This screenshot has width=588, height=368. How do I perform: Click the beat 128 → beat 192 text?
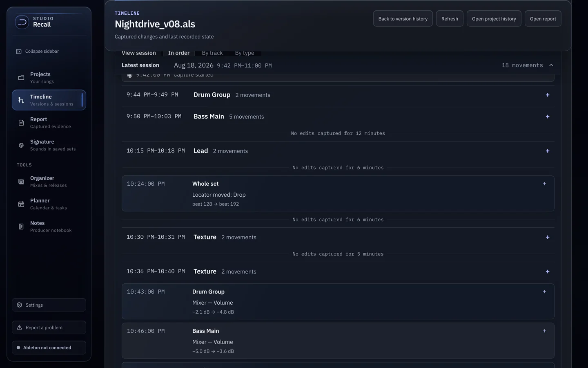tap(216, 204)
